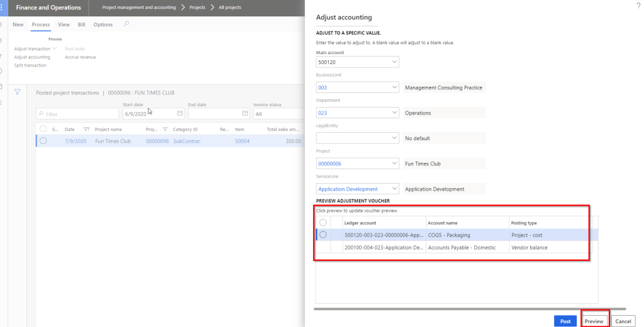The height and width of the screenshot is (327, 644).
Task: Open the app launcher waffle icon
Action: tap(3, 8)
